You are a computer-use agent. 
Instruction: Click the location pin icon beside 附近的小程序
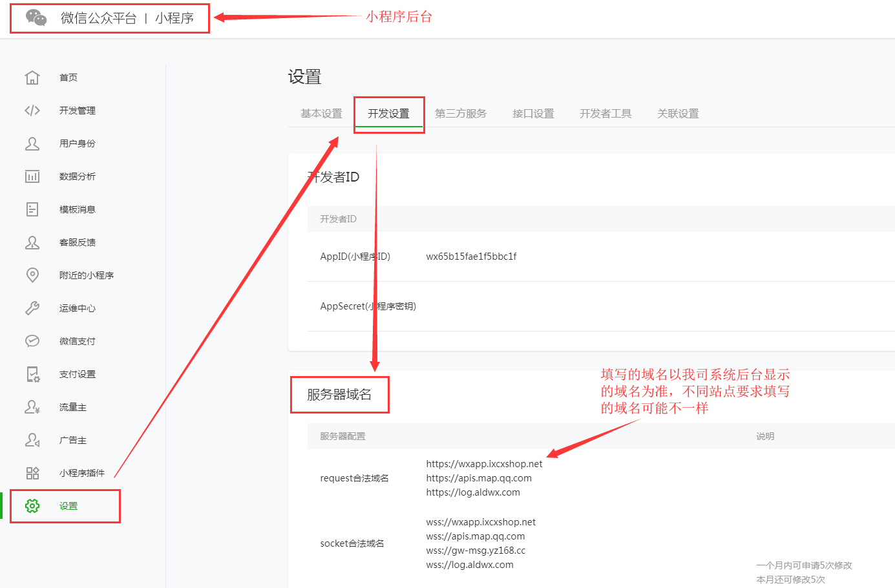click(32, 275)
